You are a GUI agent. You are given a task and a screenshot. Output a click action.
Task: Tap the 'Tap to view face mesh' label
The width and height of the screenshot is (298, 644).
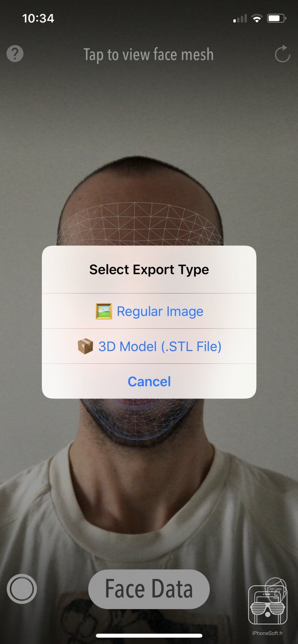point(149,55)
